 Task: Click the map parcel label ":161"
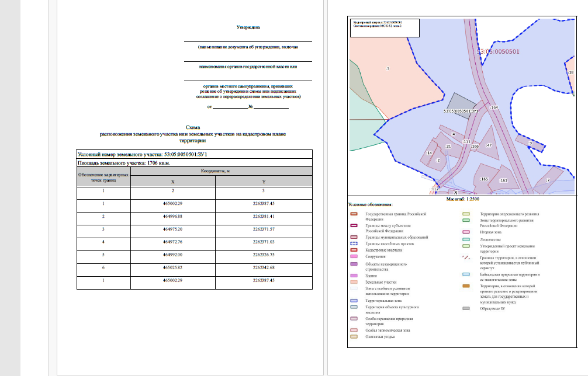(x=503, y=180)
